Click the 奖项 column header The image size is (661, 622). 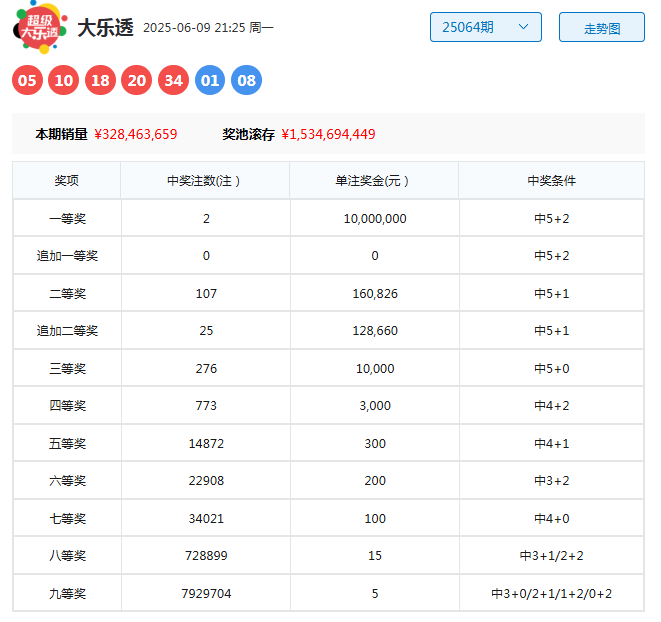[67, 180]
